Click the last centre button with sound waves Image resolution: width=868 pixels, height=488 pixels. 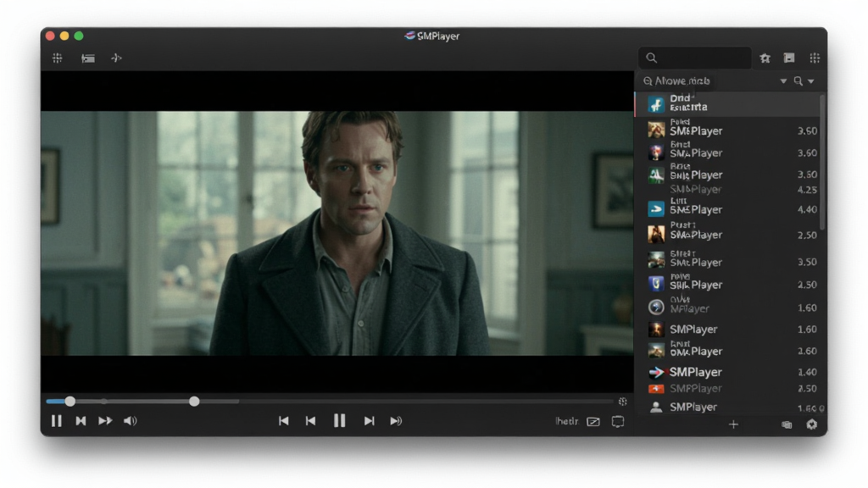(x=396, y=421)
